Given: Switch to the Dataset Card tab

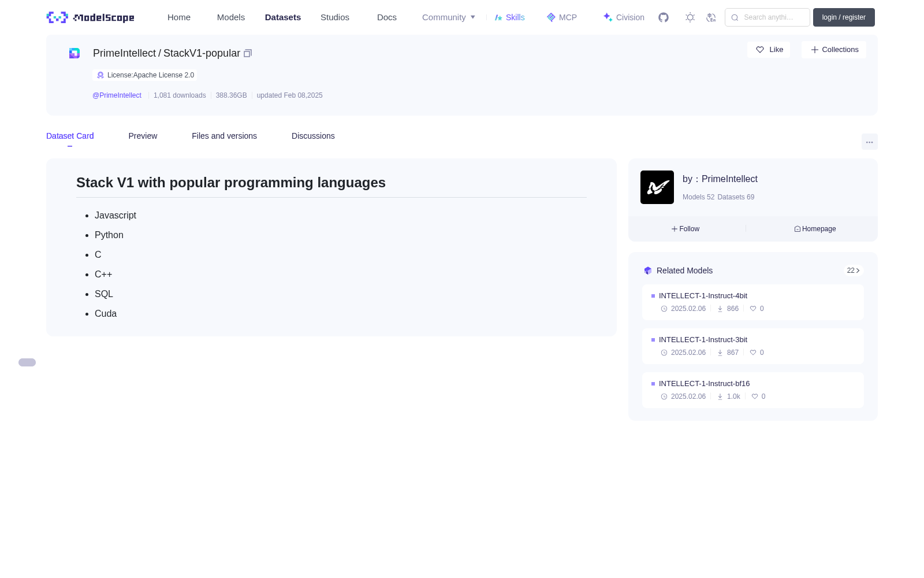Looking at the screenshot, I should [x=70, y=136].
